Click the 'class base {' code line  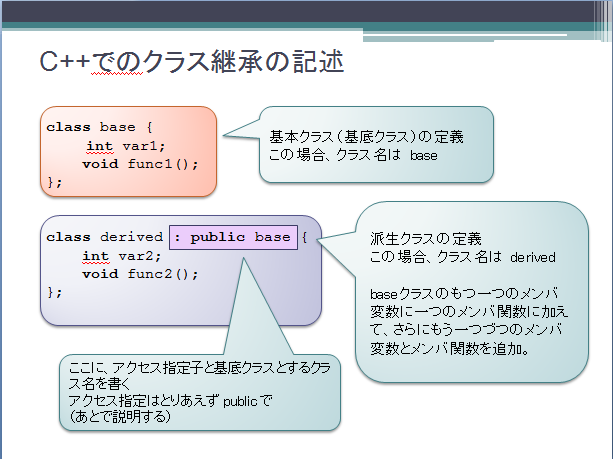pos(98,127)
